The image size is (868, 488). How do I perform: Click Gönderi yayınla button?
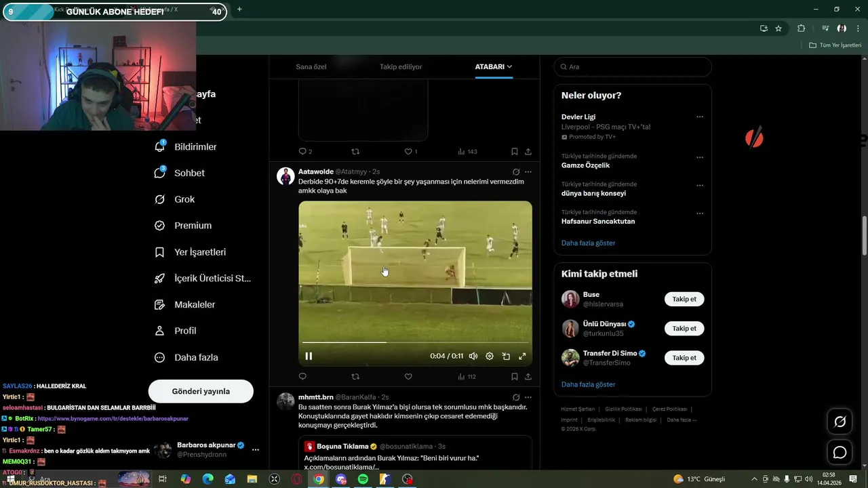[201, 391]
